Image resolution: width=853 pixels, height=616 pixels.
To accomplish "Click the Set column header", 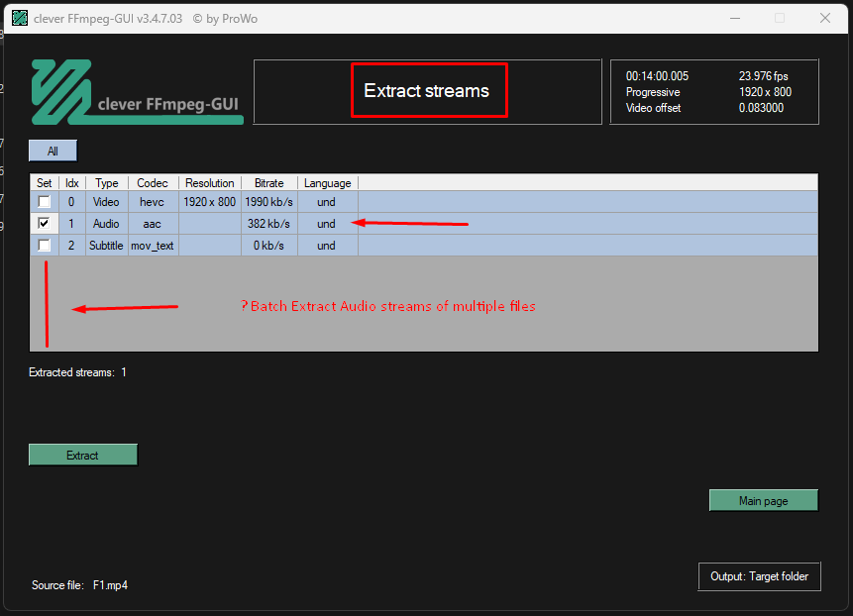I will 44,183.
